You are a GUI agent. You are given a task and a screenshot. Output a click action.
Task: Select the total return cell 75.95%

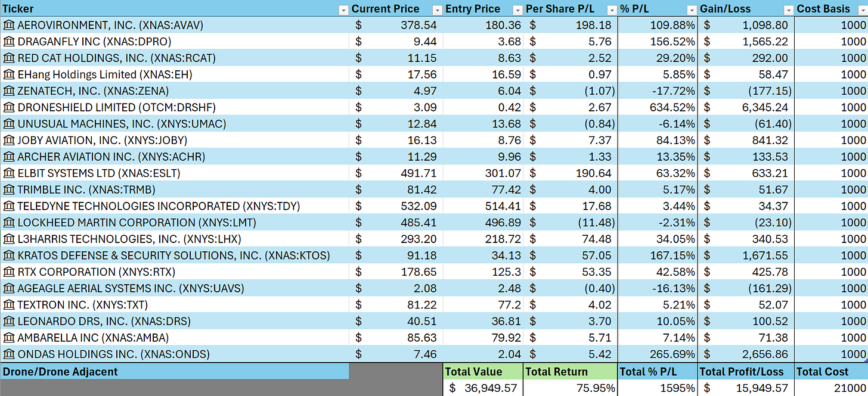[571, 388]
